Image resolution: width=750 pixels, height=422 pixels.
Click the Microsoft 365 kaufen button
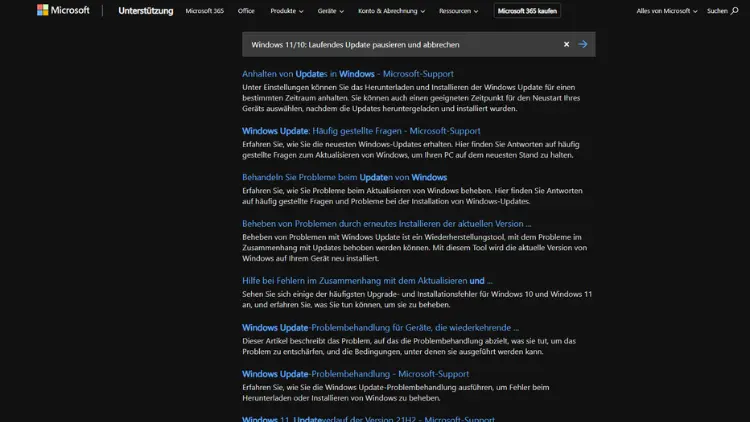pos(527,11)
